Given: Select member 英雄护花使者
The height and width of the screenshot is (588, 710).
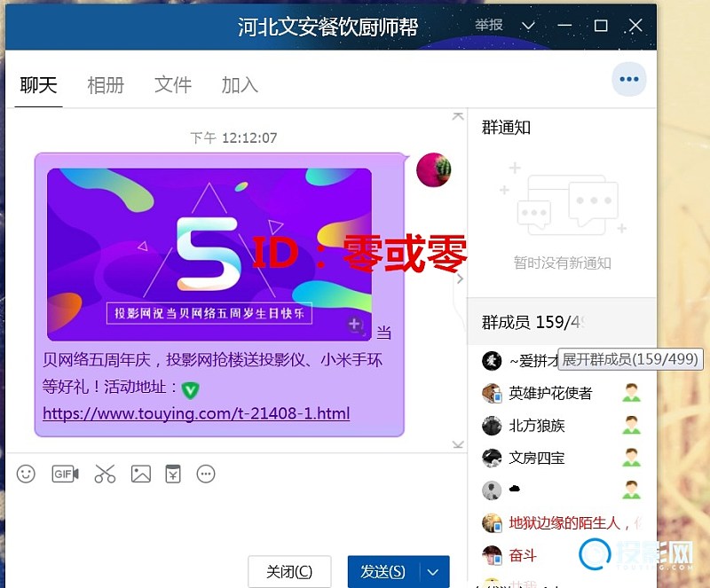Looking at the screenshot, I should (x=550, y=393).
